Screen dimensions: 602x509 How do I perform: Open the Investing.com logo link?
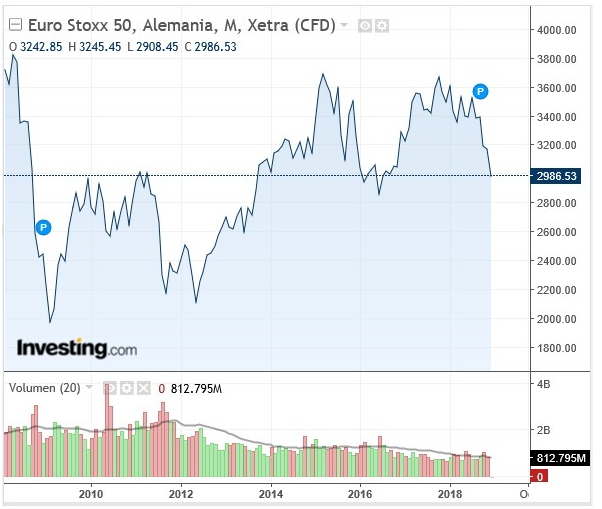click(76, 349)
